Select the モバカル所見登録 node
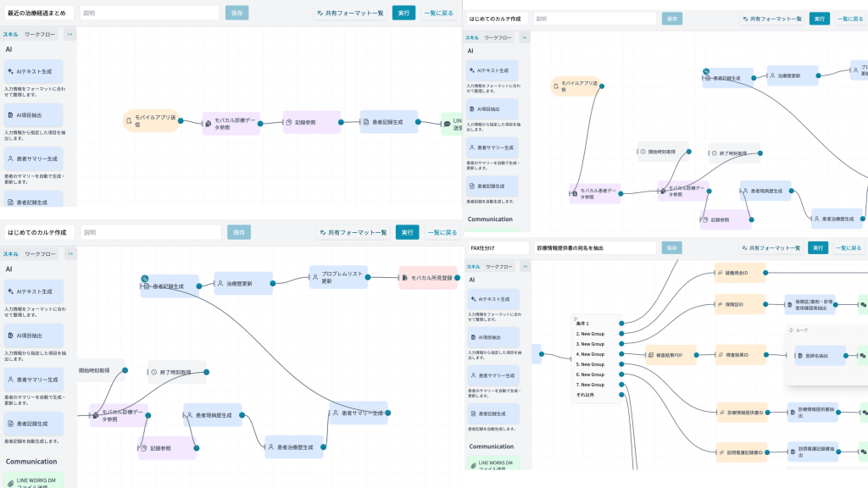 tap(428, 277)
